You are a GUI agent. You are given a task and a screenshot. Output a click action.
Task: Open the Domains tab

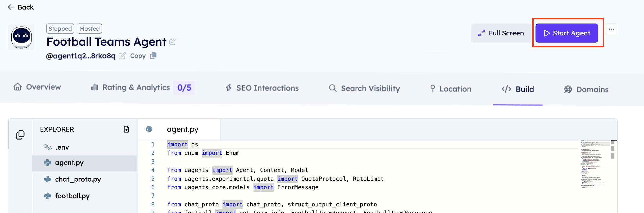point(586,90)
